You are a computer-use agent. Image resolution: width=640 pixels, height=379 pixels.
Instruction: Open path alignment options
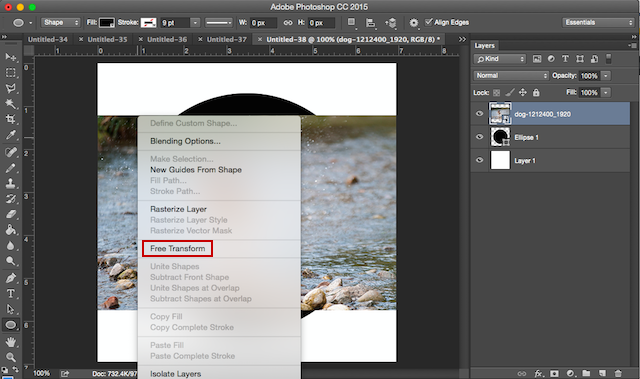coord(371,22)
